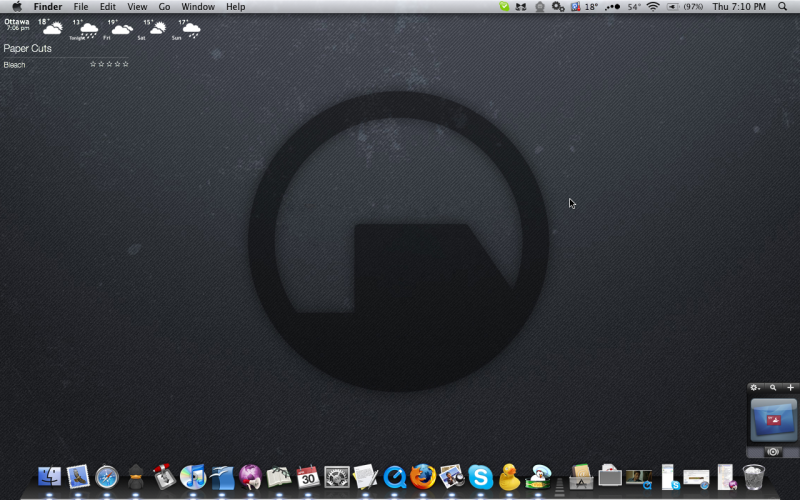This screenshot has height=500, width=800.
Task: Open the book with glasses app
Action: tap(279, 477)
